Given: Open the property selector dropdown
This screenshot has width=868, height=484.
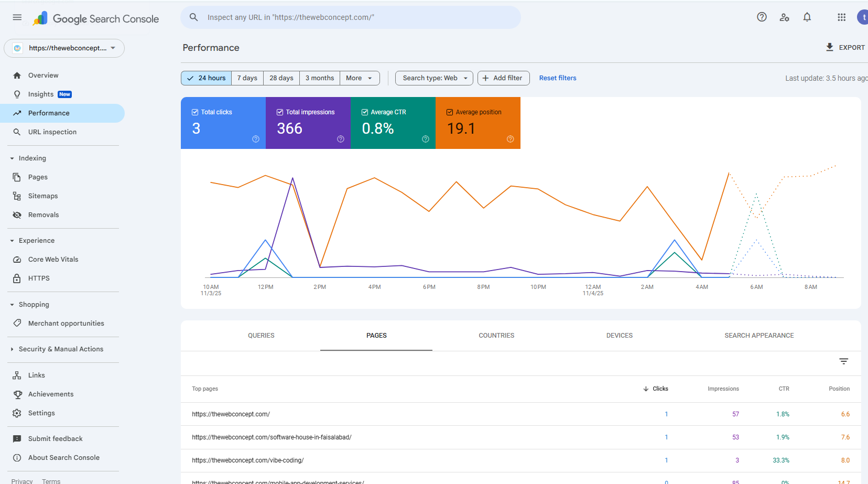Looking at the screenshot, I should coord(64,48).
